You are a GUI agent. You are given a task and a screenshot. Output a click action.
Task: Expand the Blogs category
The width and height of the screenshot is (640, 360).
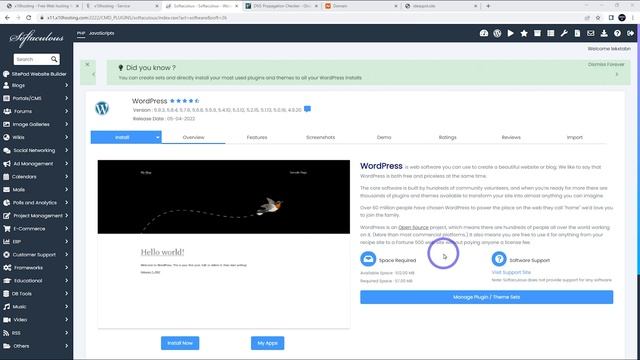tap(35, 85)
